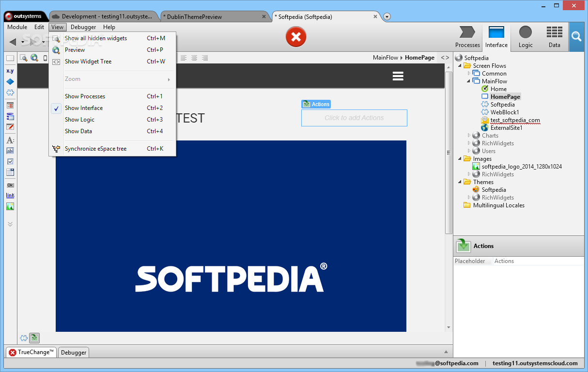588x372 pixels.
Task: Click the back navigation arrow
Action: [13, 42]
